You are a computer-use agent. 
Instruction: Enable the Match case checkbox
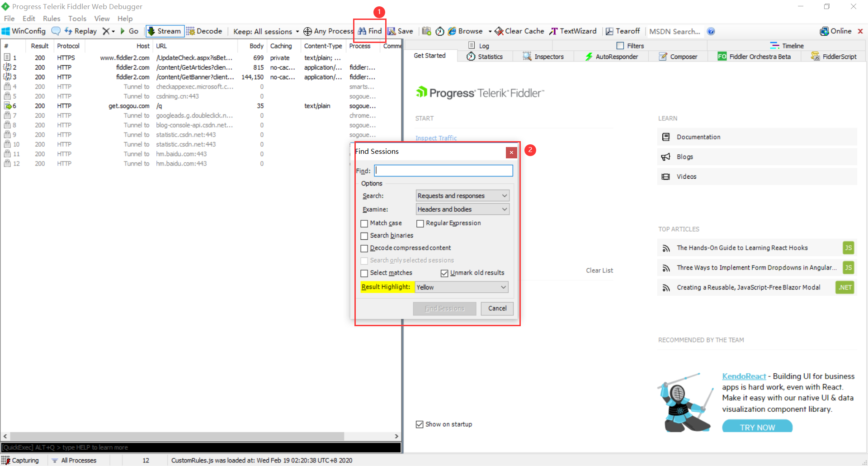click(x=364, y=223)
